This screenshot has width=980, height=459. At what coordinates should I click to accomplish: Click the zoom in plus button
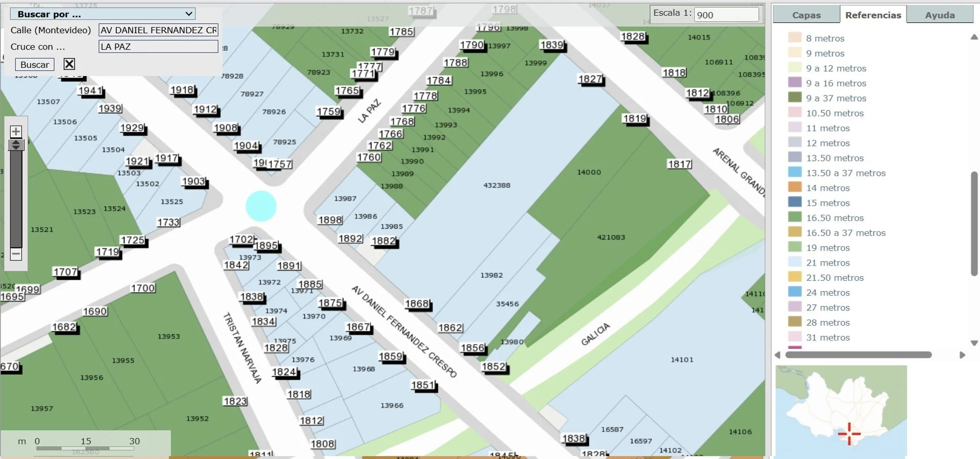(16, 132)
